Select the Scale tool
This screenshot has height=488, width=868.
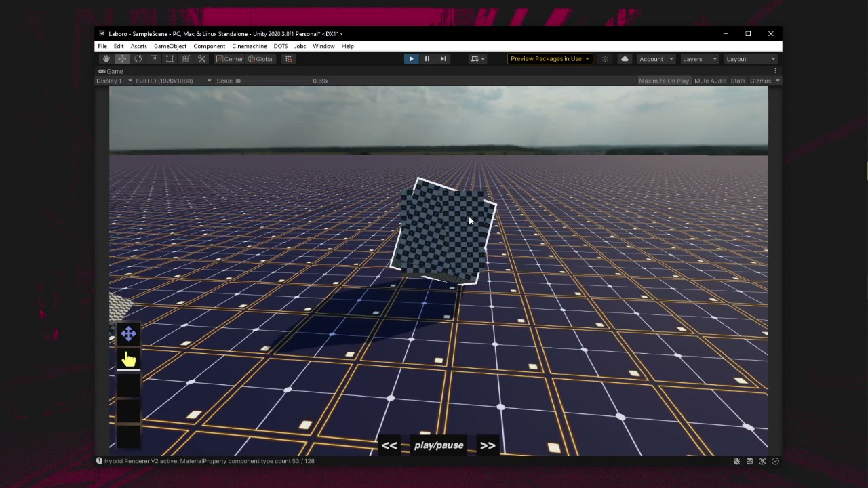[x=153, y=59]
